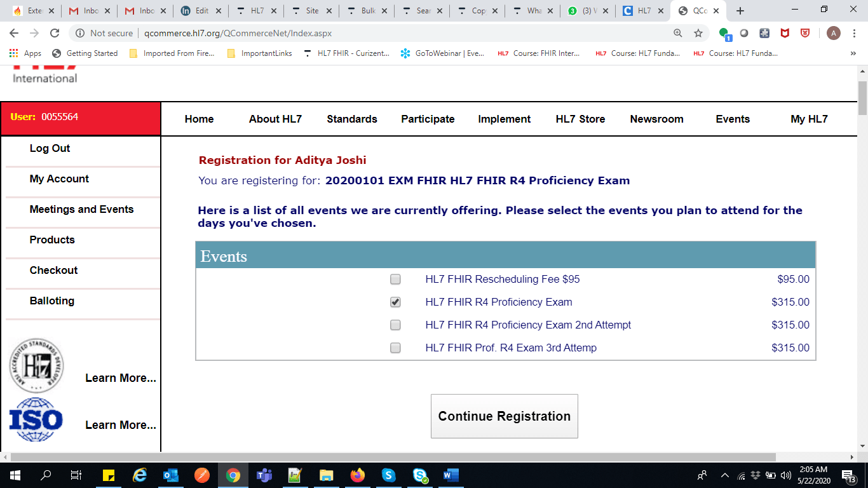Open ImportantLinks bookmark folder
The width and height of the screenshot is (868, 488).
(259, 53)
